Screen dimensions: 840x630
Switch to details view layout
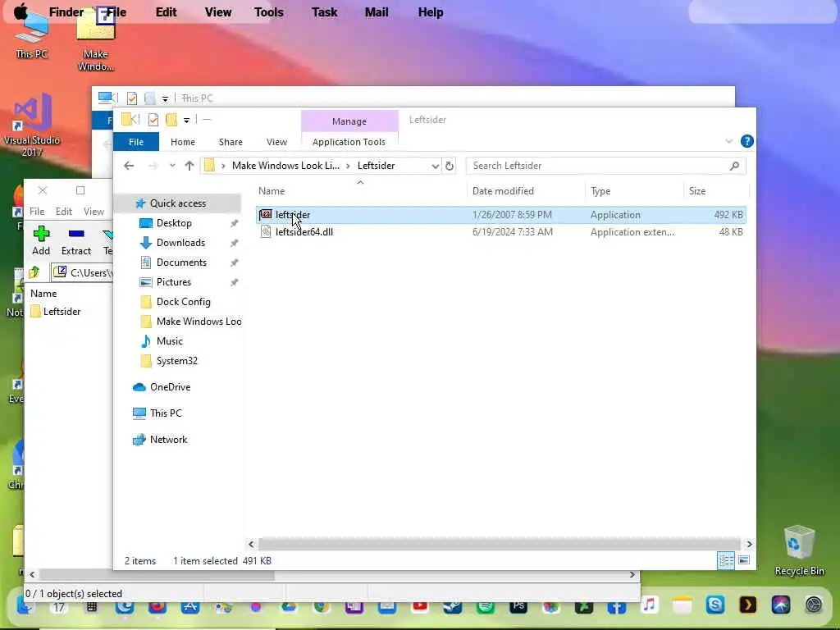point(726,560)
